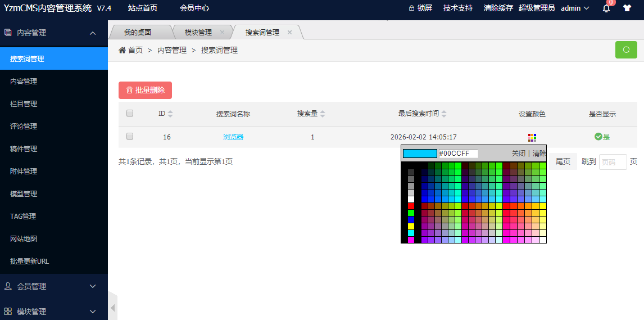Select the 搜索词管理 tab
Image resolution: width=644 pixels, height=320 pixels.
(x=262, y=33)
